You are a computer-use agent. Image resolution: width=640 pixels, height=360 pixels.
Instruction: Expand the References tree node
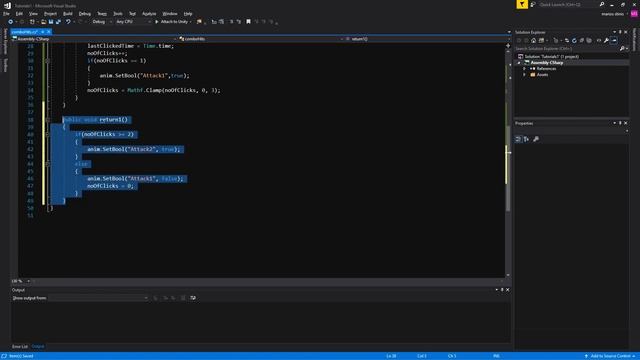coord(524,69)
